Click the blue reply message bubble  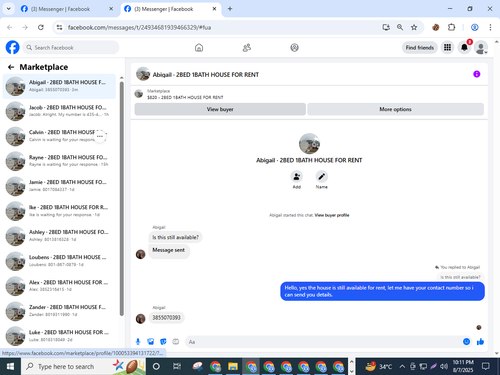click(382, 291)
